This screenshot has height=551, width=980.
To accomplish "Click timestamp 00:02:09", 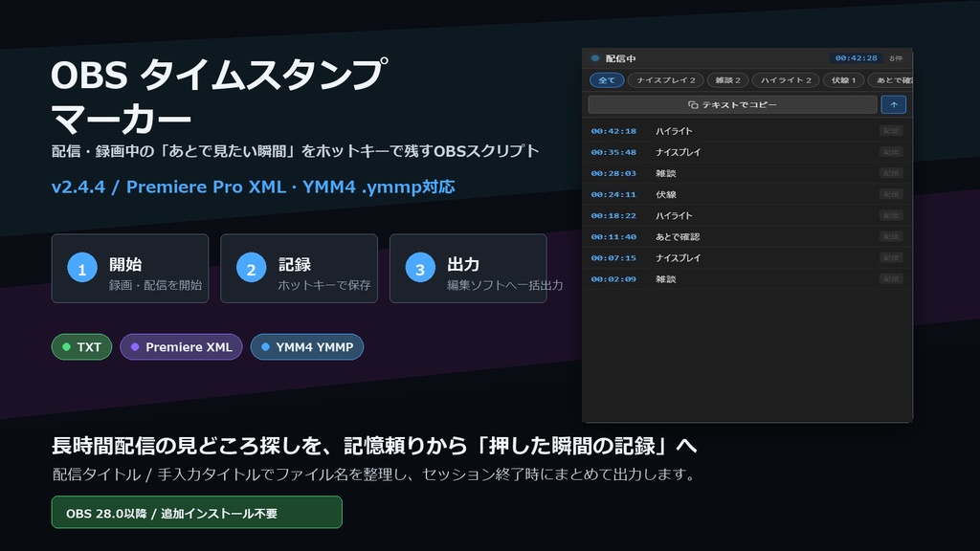I will pyautogui.click(x=613, y=279).
